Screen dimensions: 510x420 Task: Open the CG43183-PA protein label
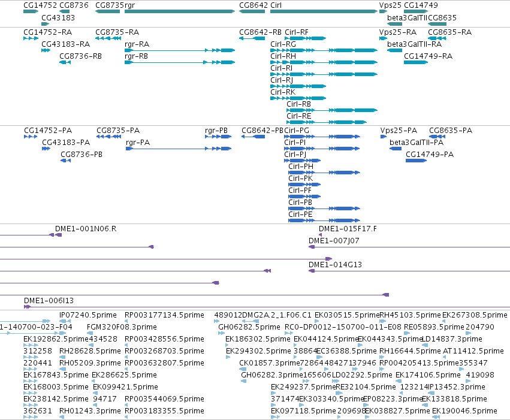(x=66, y=143)
